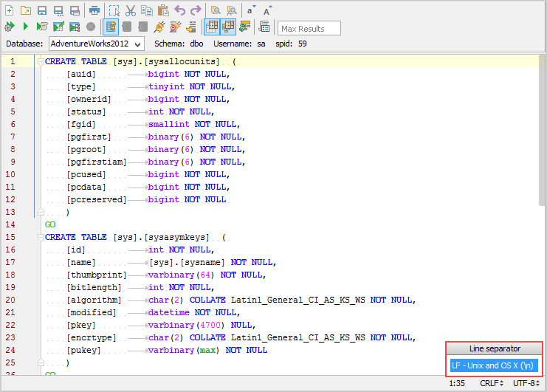Click [thumbprint] on line 18
547x392 pixels.
(97, 275)
